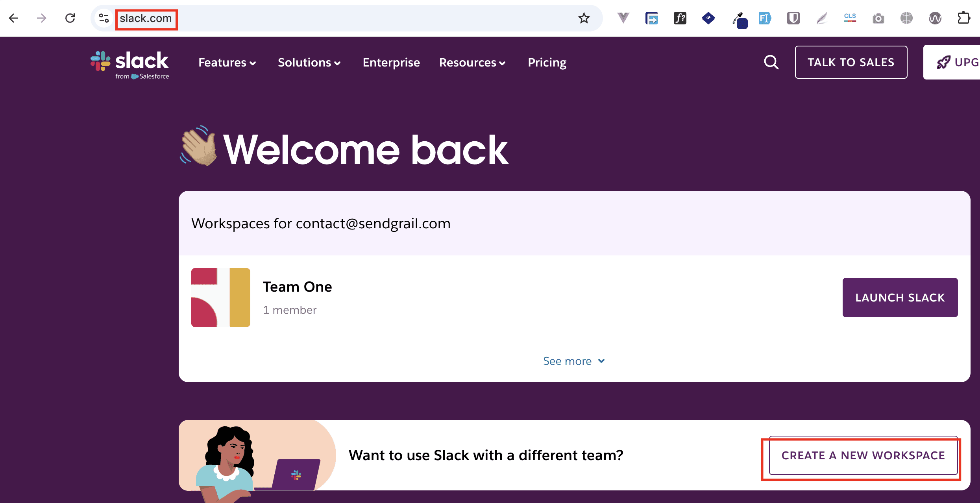Open the light-blue FI extension icon
980x503 pixels.
pos(765,18)
